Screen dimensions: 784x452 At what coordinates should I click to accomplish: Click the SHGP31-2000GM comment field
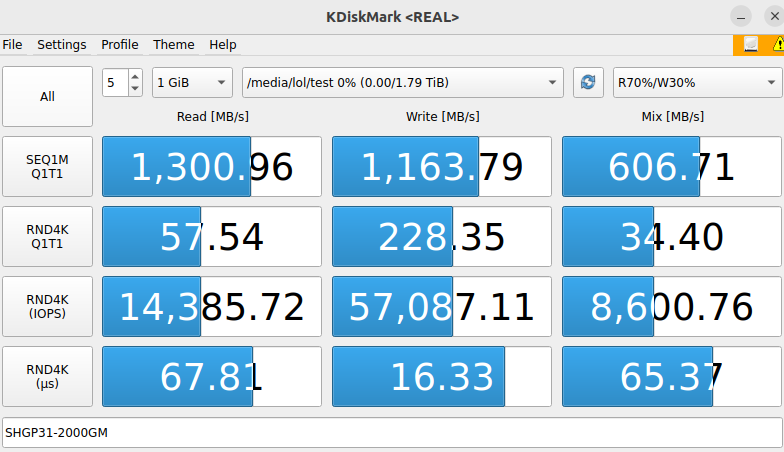tap(391, 433)
